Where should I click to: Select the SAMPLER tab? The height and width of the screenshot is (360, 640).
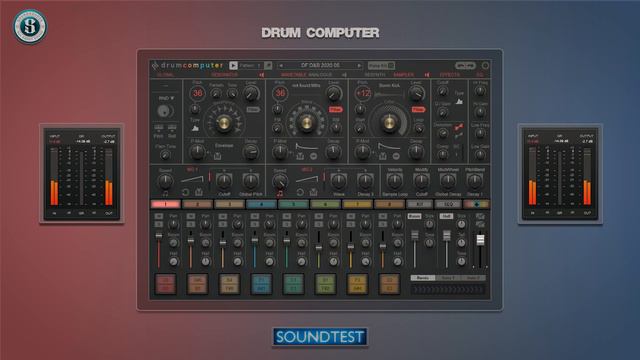tap(404, 75)
